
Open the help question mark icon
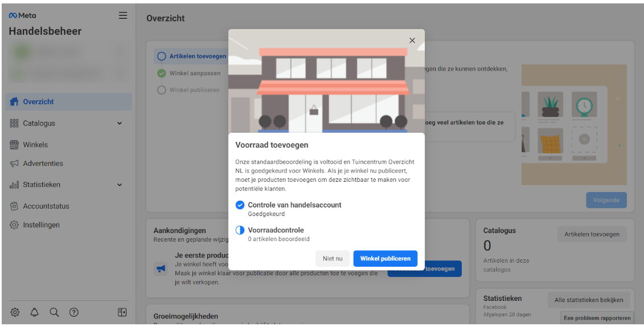tap(74, 312)
